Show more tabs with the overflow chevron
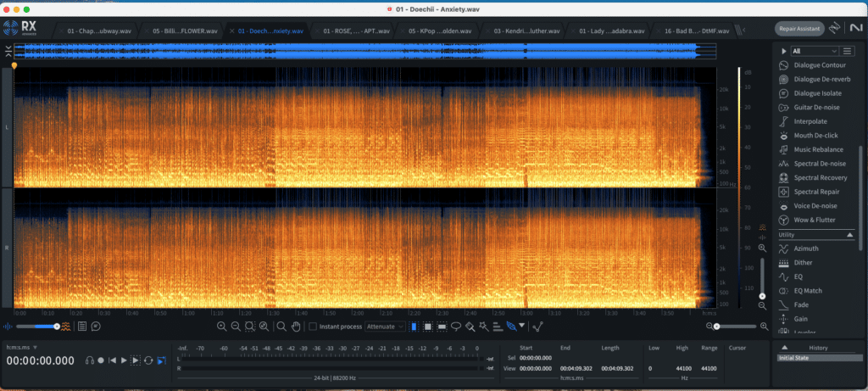The image size is (868, 391). pyautogui.click(x=743, y=31)
